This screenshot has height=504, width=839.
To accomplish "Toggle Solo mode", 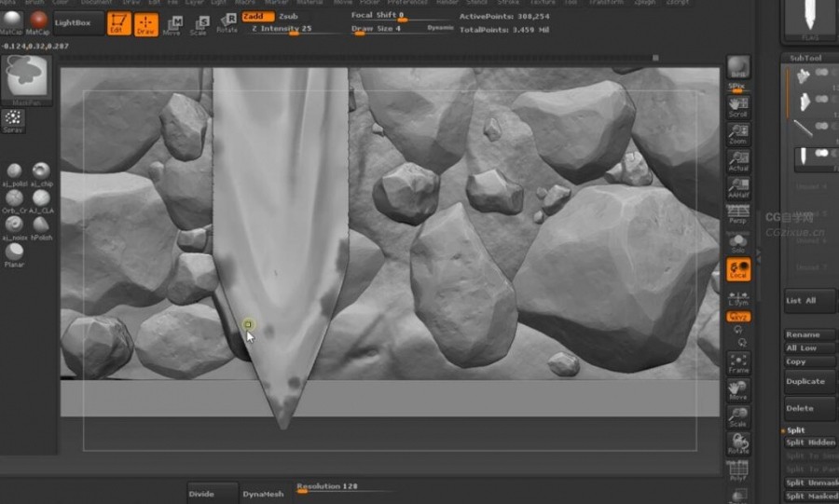I will [x=738, y=243].
